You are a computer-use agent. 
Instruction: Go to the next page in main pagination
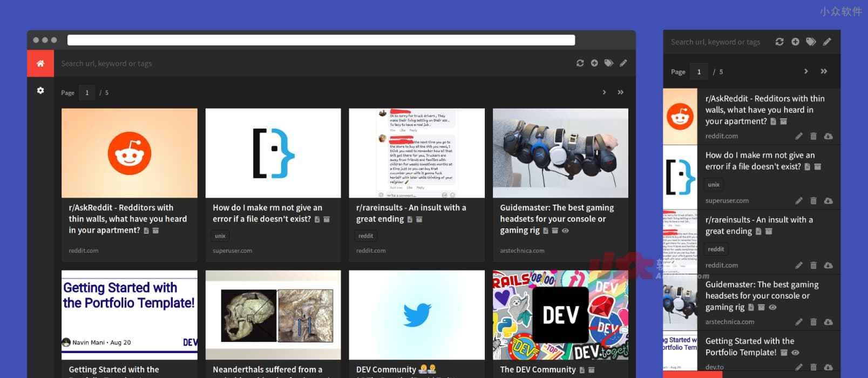(604, 92)
